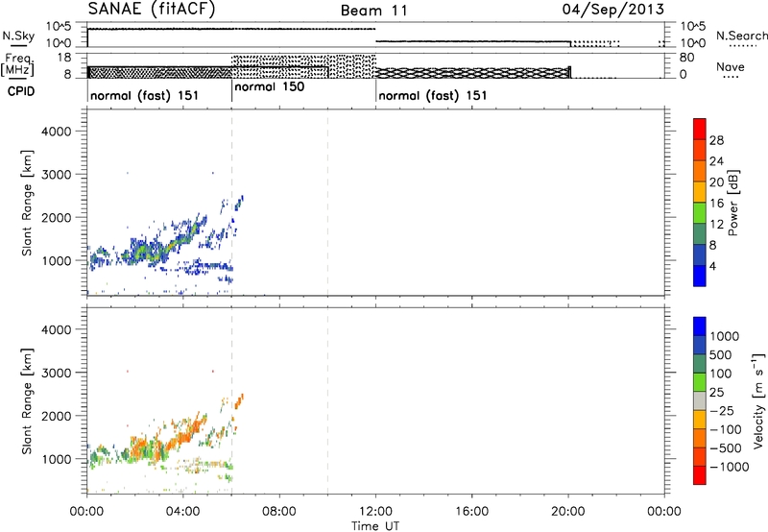The image size is (768, 532).
Task: Click the date "04/Sep/2013"
Action: (612, 10)
